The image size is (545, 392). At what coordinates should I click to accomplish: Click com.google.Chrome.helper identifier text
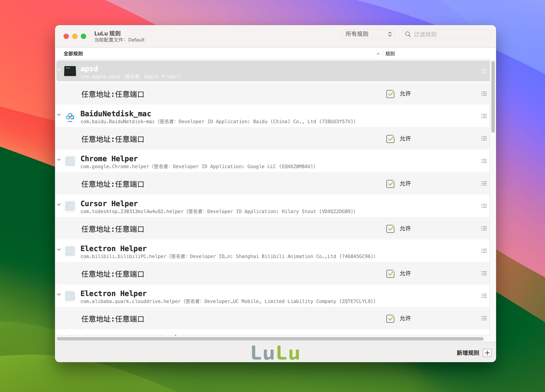tap(115, 166)
